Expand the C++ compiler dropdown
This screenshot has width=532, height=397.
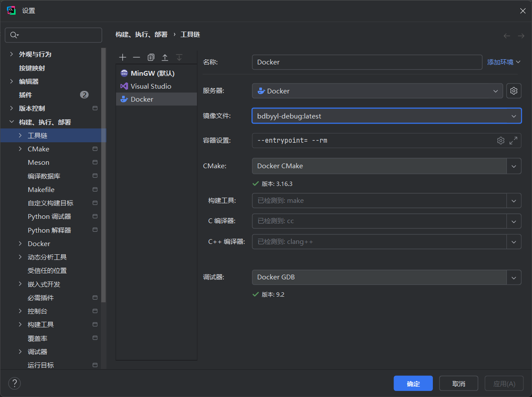[x=514, y=242]
